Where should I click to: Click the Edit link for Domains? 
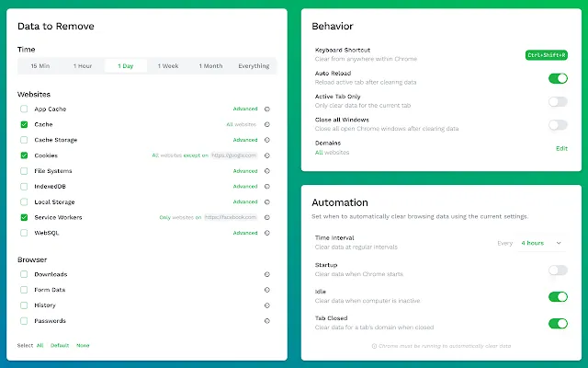pos(561,148)
